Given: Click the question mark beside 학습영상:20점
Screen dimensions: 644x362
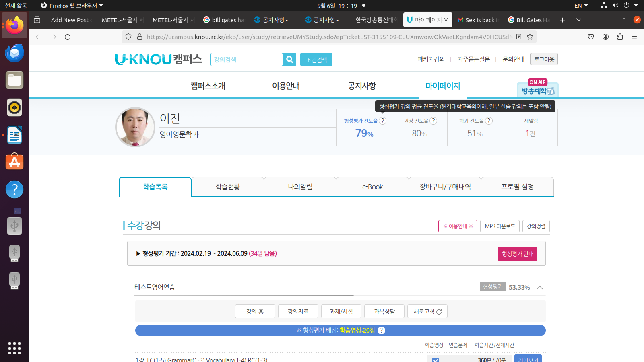Looking at the screenshot, I should tap(381, 330).
